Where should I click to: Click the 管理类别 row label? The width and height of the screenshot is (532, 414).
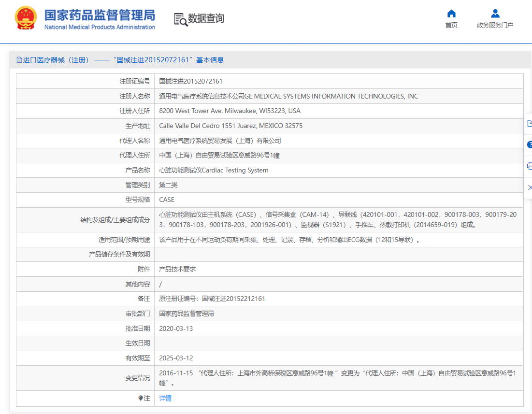[138, 185]
